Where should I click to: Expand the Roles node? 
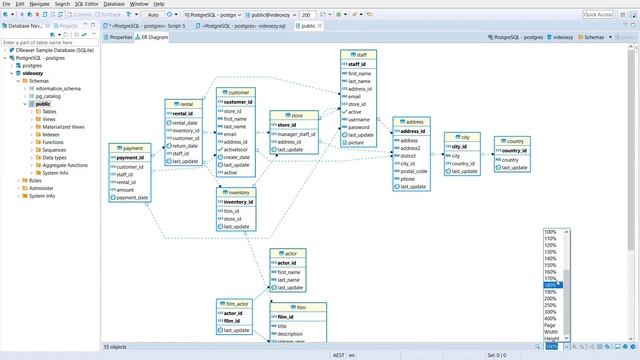pyautogui.click(x=18, y=180)
